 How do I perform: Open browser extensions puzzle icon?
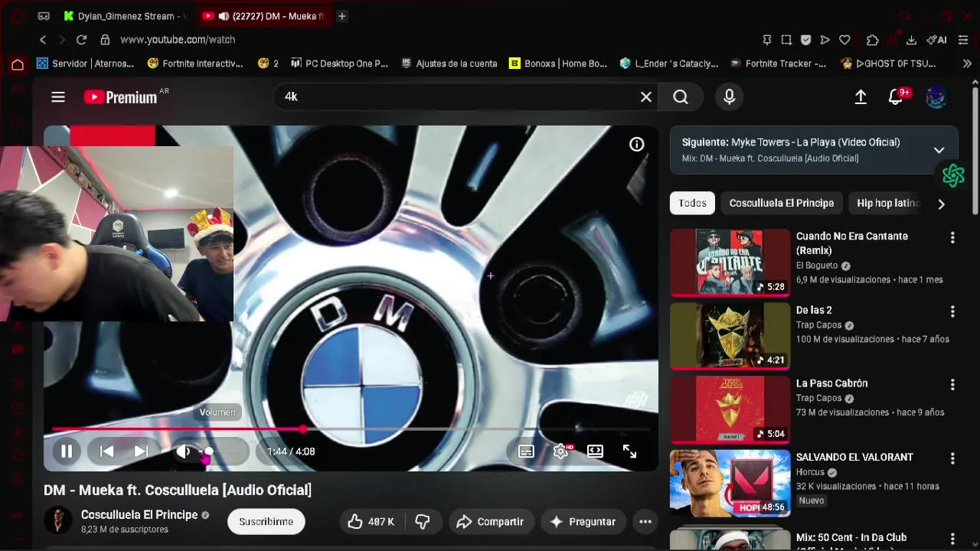[x=873, y=40]
